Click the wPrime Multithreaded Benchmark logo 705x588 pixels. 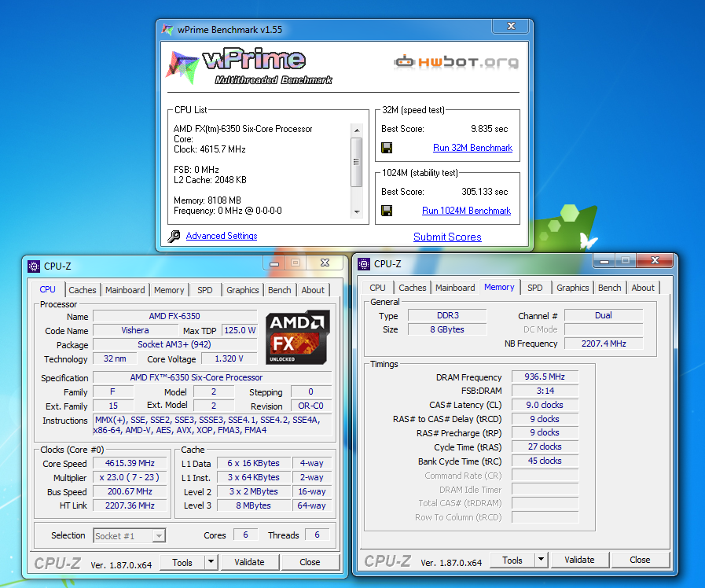[249, 65]
